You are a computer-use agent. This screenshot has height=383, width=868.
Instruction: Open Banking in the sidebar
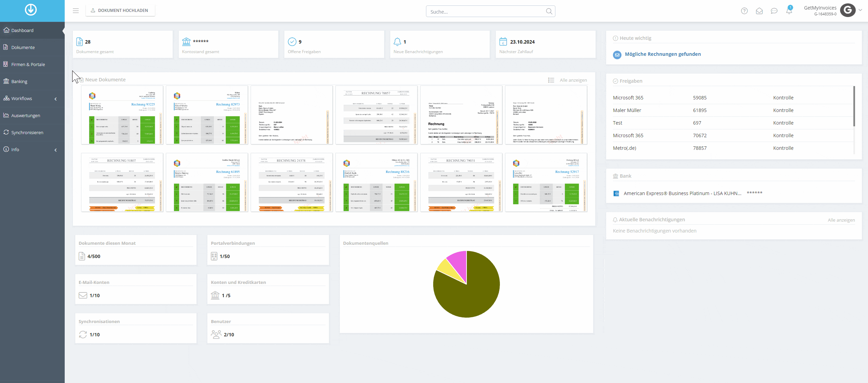point(32,81)
